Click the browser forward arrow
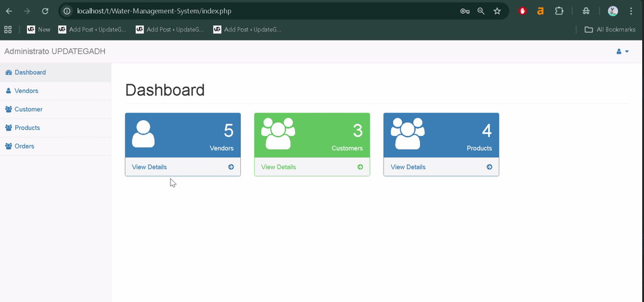 click(x=27, y=11)
